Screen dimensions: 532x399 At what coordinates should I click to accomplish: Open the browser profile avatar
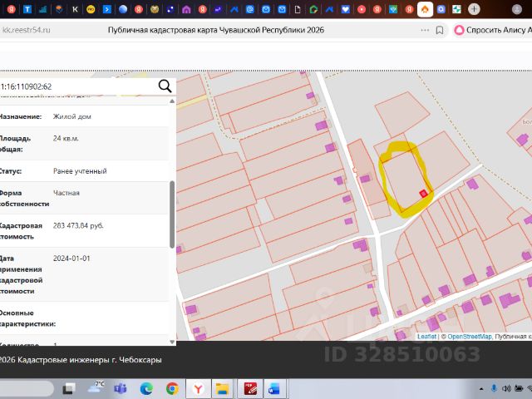point(517,9)
